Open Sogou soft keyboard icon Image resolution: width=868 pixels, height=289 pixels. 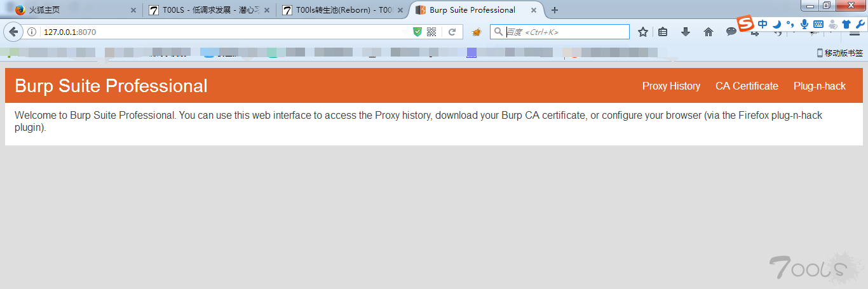tap(818, 24)
